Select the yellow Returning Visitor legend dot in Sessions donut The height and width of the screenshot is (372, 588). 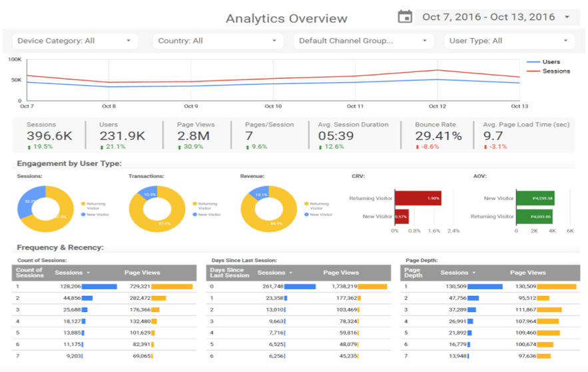tap(83, 204)
